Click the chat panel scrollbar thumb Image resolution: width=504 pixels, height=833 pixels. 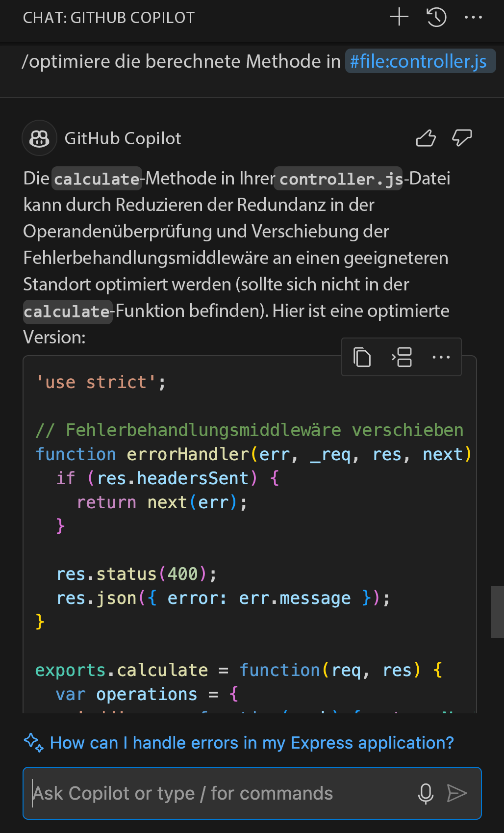pos(497,612)
